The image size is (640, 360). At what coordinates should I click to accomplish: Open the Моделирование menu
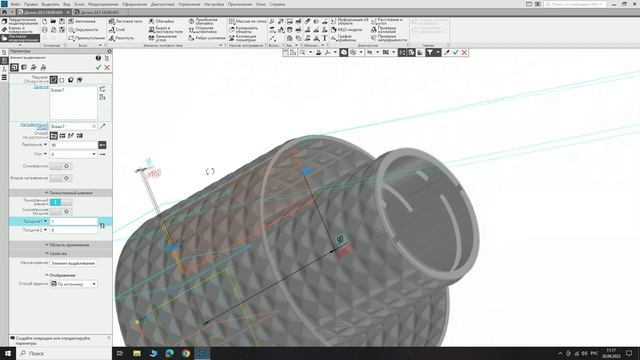point(103,4)
